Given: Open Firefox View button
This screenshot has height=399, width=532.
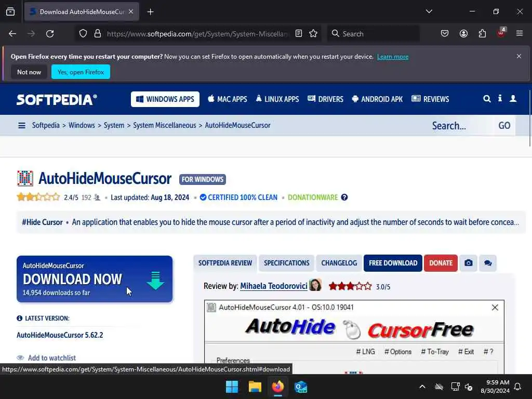Looking at the screenshot, I should click(x=10, y=11).
